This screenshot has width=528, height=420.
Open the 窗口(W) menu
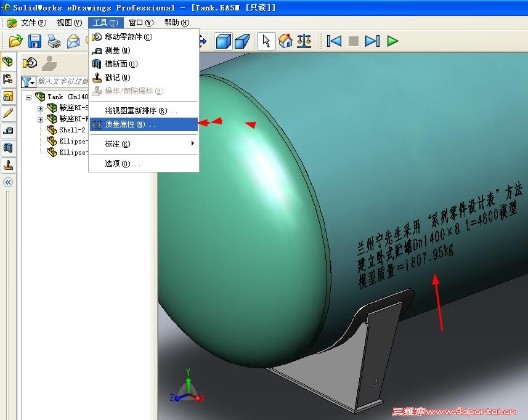pos(140,23)
